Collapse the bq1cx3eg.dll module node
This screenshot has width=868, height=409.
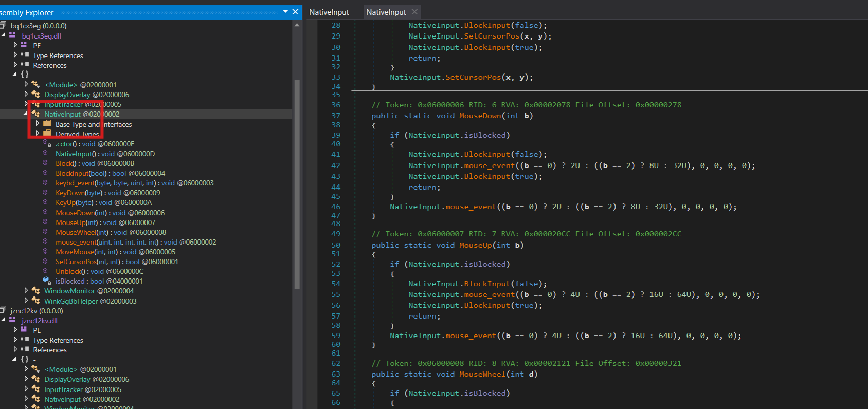[4, 35]
